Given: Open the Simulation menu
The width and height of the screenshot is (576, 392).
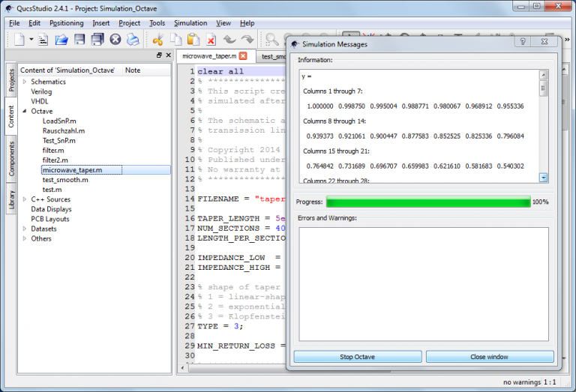Looking at the screenshot, I should click(x=190, y=23).
